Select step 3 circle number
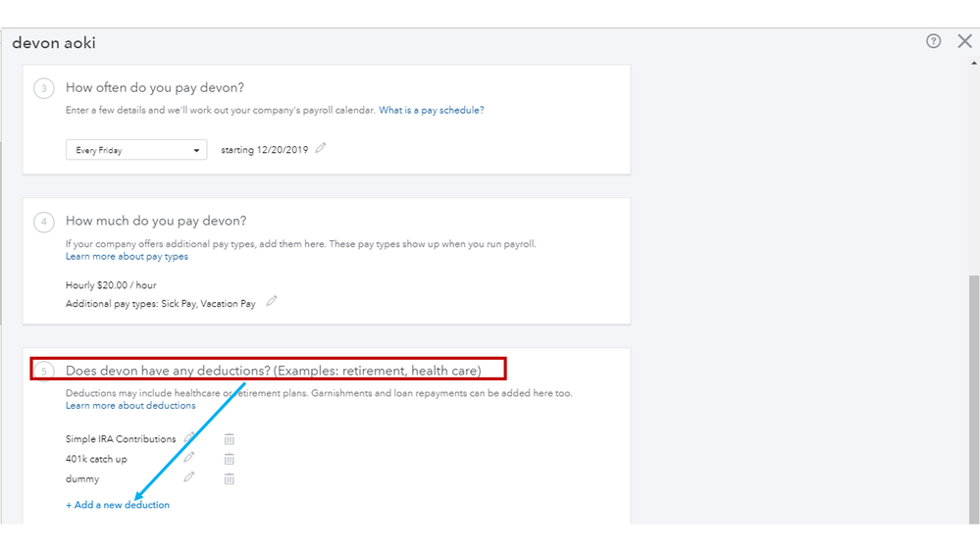This screenshot has height=551, width=980. [x=44, y=88]
